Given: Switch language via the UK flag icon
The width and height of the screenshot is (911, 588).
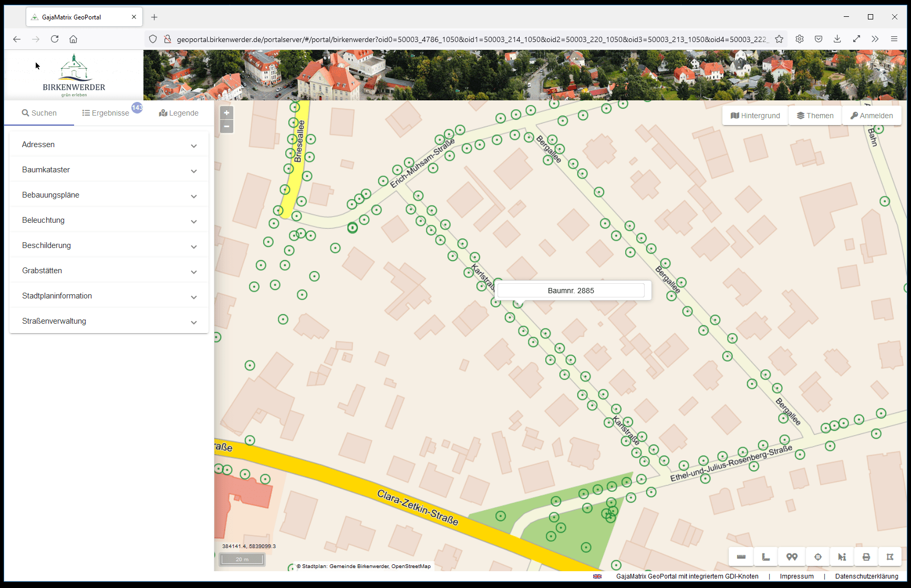Looking at the screenshot, I should coord(597,576).
